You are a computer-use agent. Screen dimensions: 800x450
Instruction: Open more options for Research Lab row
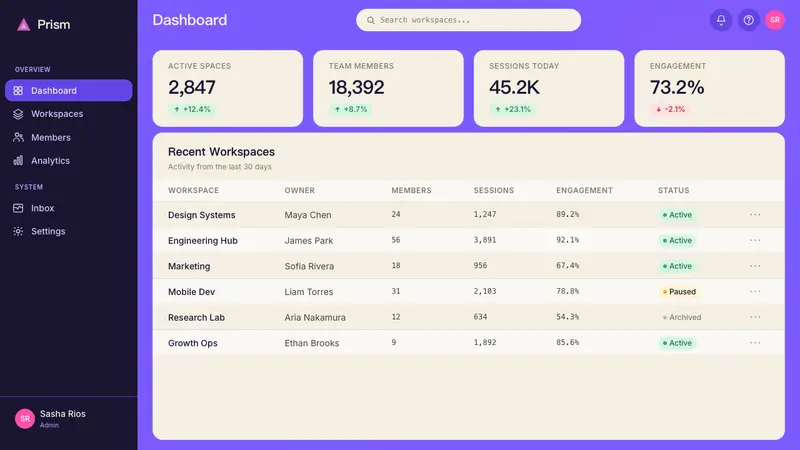pos(755,317)
